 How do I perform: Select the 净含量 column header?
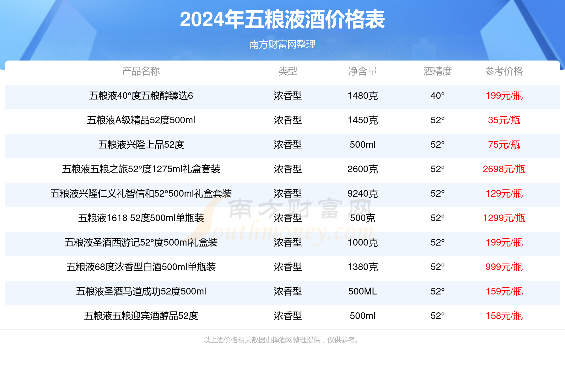click(x=363, y=71)
